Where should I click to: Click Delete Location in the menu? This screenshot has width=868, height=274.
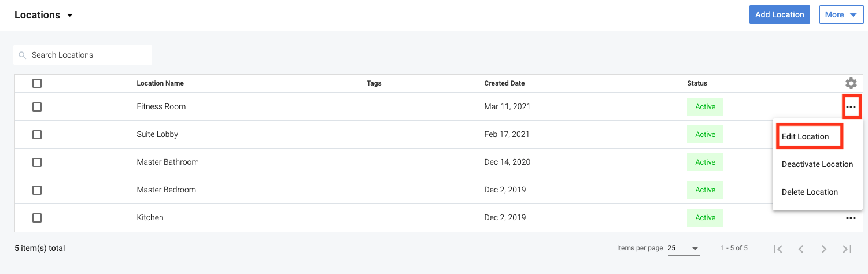point(810,192)
